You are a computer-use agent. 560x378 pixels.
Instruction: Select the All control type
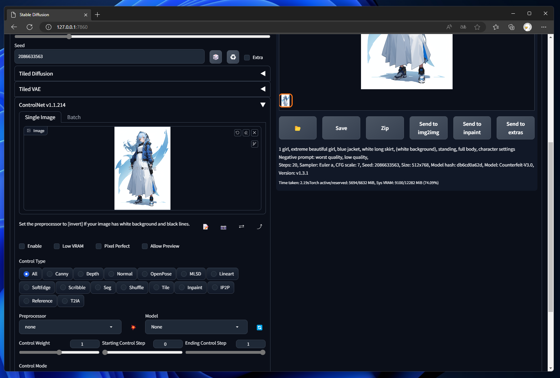click(x=30, y=274)
